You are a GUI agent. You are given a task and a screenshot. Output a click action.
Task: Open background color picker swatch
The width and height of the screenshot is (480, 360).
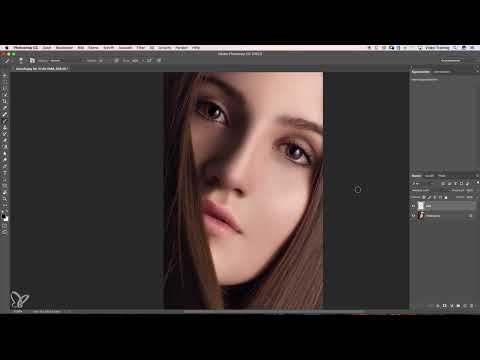point(6,219)
